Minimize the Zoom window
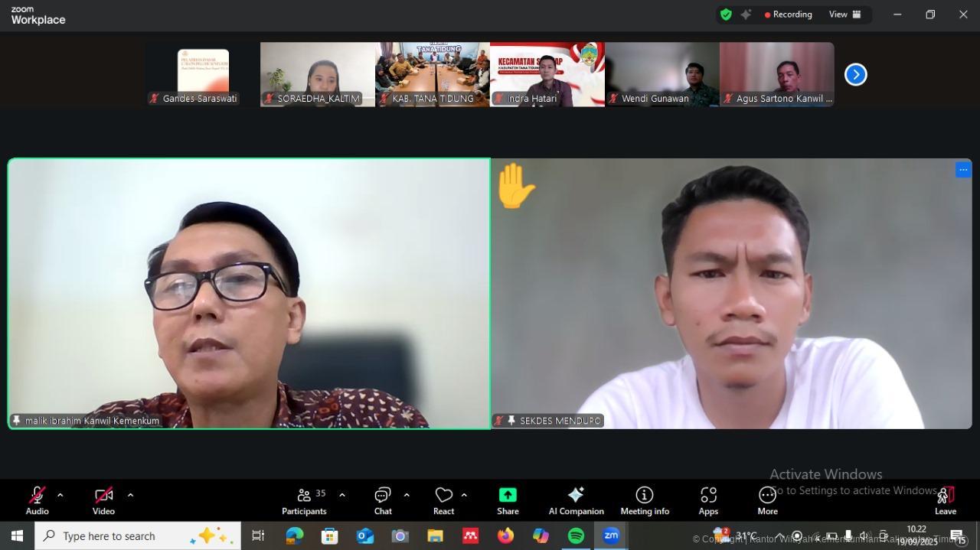The height and width of the screenshot is (550, 980). pyautogui.click(x=897, y=15)
